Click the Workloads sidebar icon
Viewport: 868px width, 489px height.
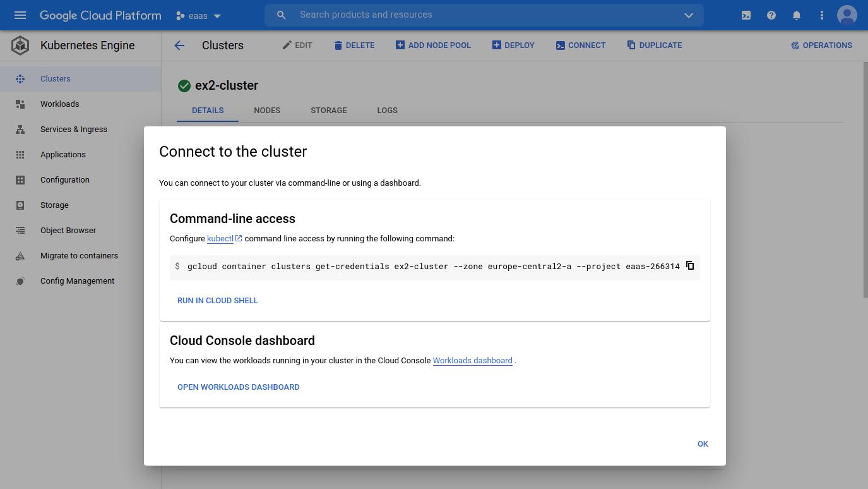coord(20,104)
